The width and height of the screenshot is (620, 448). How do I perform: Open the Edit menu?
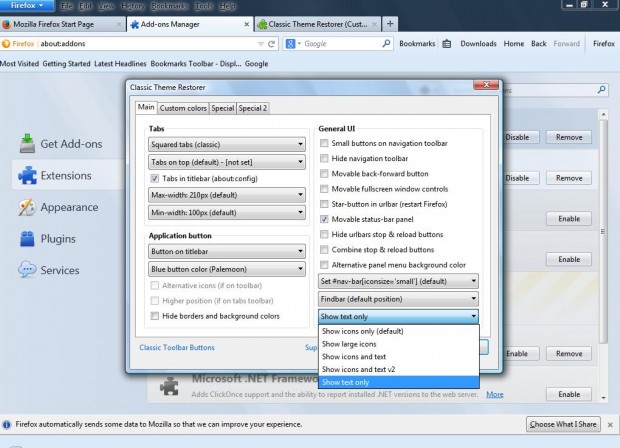coord(85,6)
